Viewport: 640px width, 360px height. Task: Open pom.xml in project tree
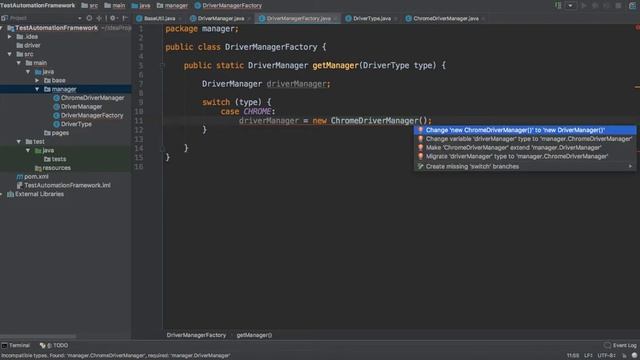pos(36,177)
